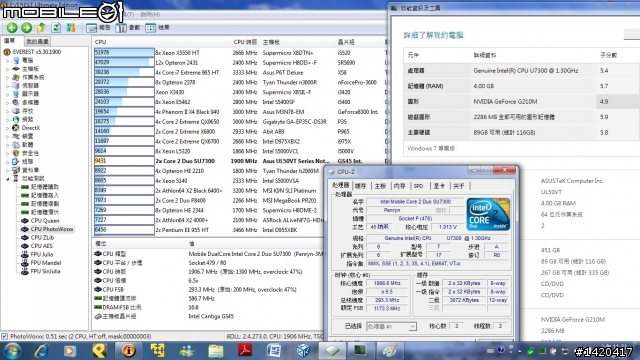Open Adobe Reader from the taskbar
This screenshot has width=640, height=360.
[244, 351]
